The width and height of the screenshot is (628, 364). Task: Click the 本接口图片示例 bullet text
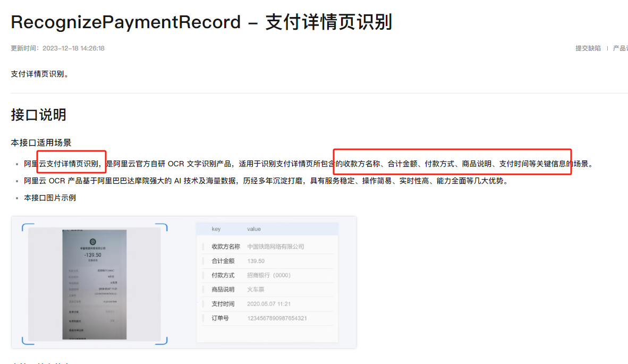[x=49, y=198]
